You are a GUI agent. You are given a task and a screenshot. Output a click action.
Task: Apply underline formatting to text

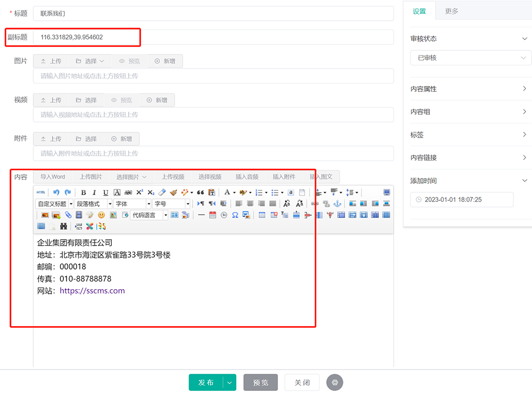(106, 193)
